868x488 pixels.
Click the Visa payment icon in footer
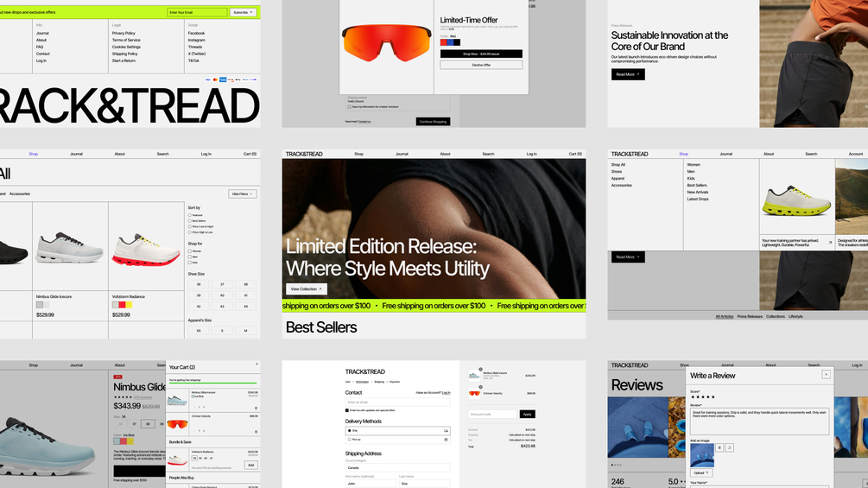(x=207, y=79)
